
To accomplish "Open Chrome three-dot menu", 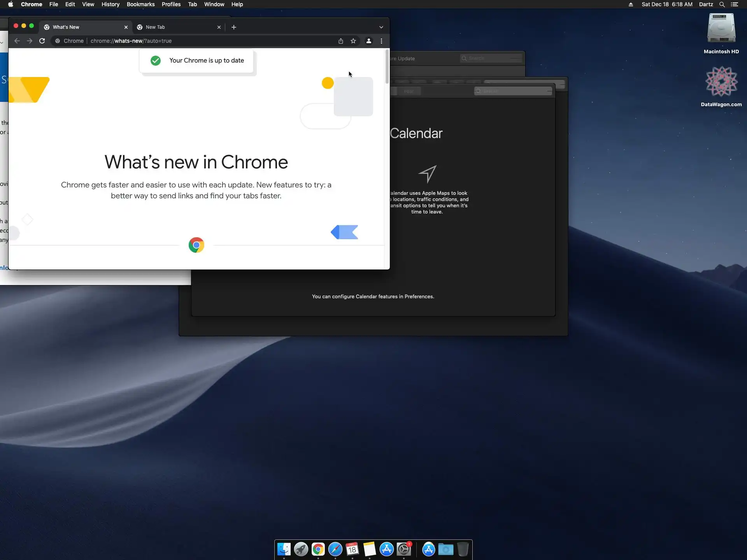I will click(381, 41).
